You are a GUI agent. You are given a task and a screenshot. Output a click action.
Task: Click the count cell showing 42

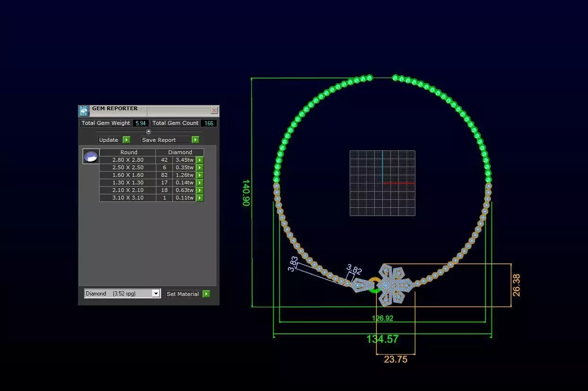pyautogui.click(x=164, y=160)
